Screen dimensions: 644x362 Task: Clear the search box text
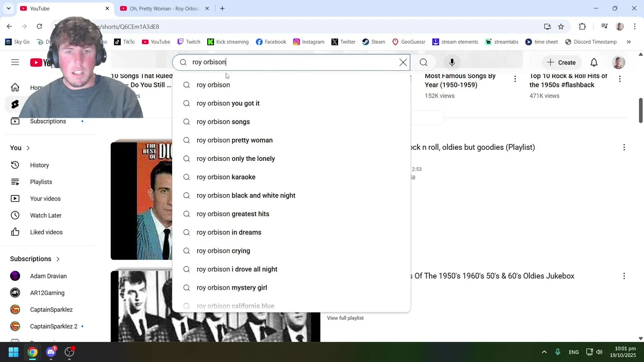(403, 62)
